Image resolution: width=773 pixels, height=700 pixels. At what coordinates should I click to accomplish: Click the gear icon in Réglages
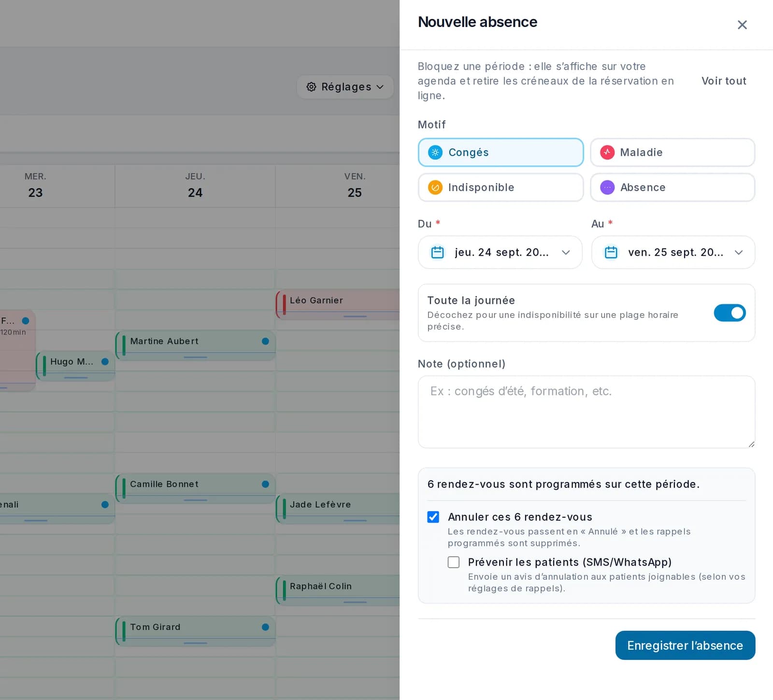[x=312, y=86]
